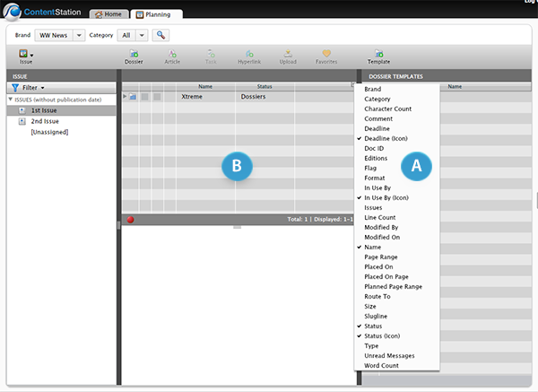538x392 pixels.
Task: Click the search magnifier icon
Action: point(161,35)
